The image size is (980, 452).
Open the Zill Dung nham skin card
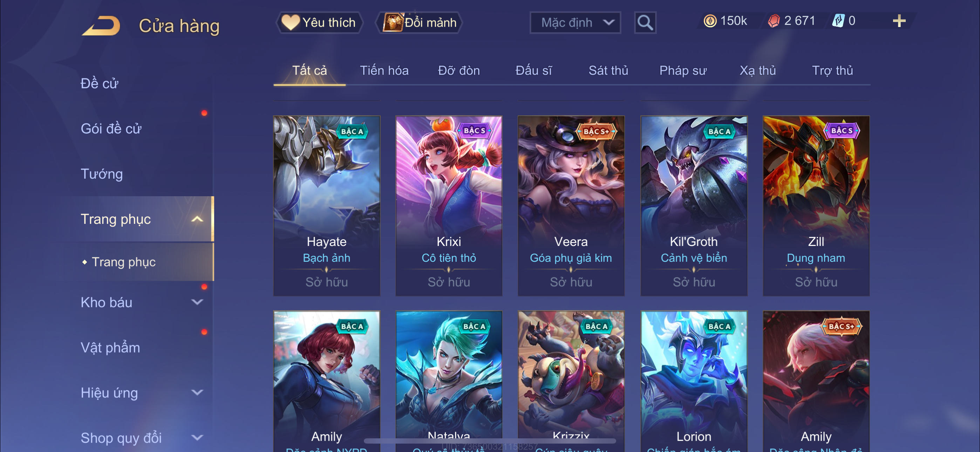click(816, 206)
